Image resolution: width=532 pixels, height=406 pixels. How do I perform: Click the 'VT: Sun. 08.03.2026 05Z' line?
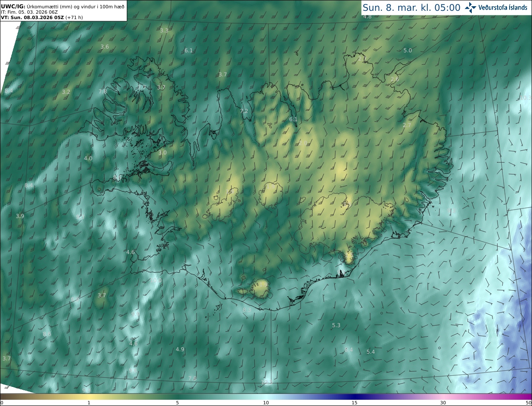(42, 17)
